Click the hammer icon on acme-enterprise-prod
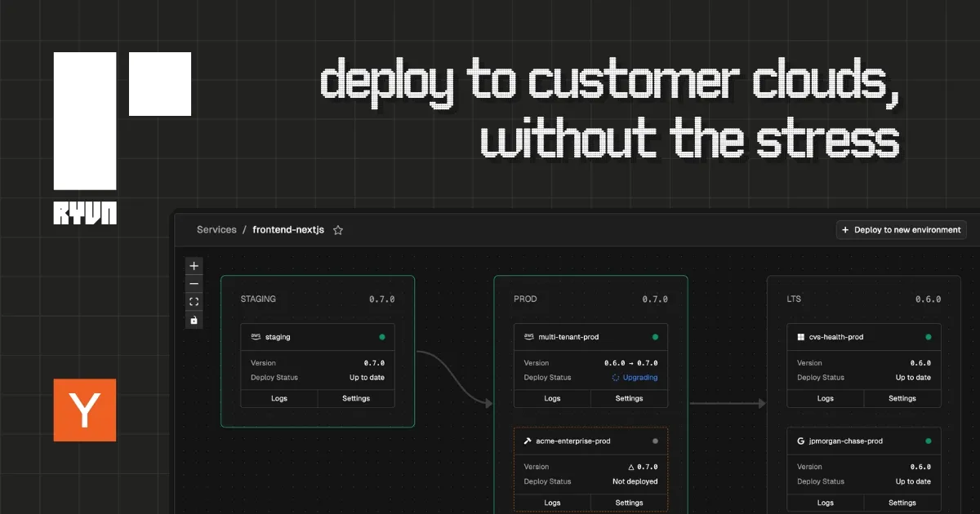 pos(528,441)
